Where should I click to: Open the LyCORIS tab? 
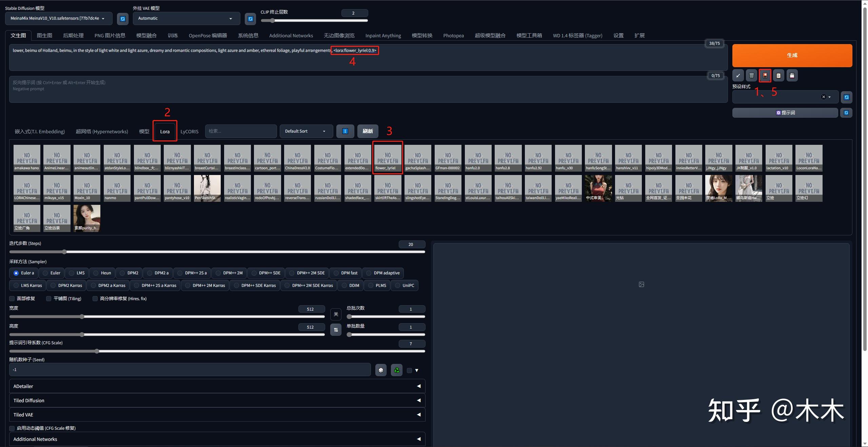[189, 132]
